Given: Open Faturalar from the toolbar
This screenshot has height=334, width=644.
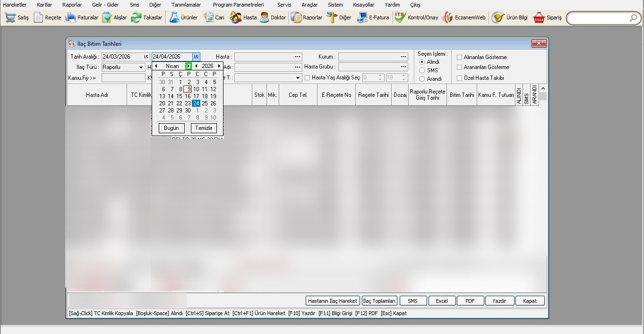Looking at the screenshot, I should coord(71,17).
